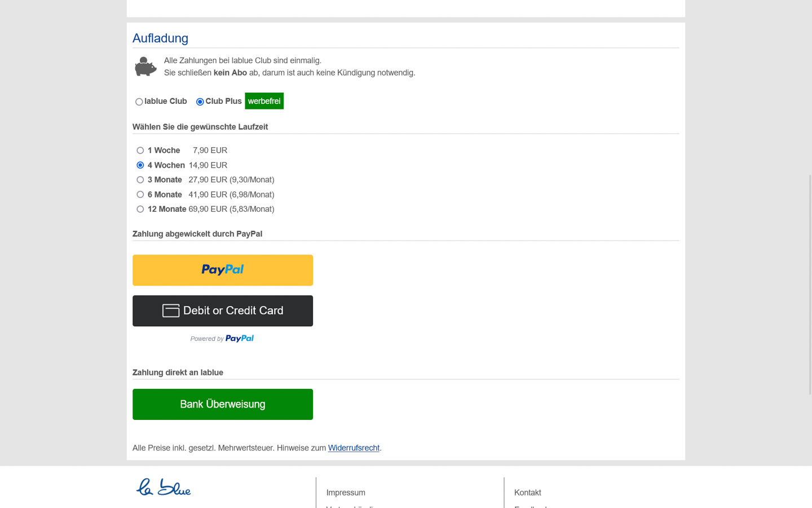
Task: Choose the 4 Wochen duration
Action: pos(140,165)
